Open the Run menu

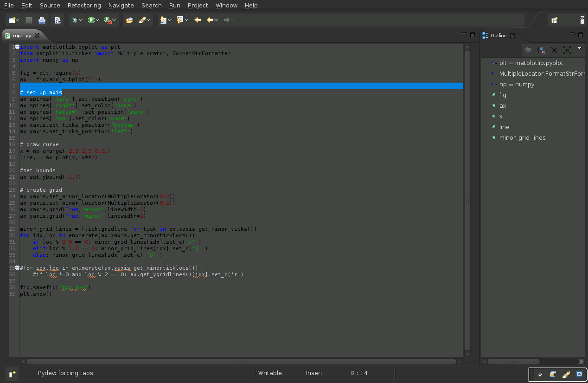(175, 5)
